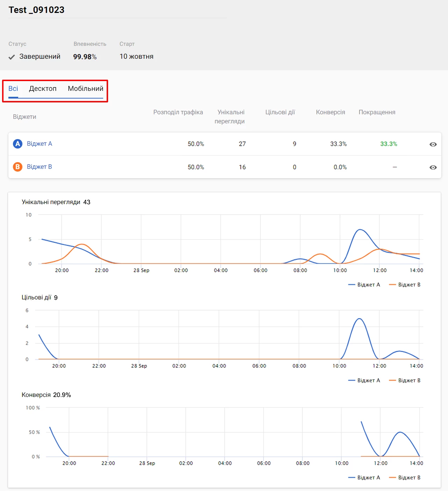Toggle Віджет A legend in Конверсія chart

pyautogui.click(x=364, y=478)
